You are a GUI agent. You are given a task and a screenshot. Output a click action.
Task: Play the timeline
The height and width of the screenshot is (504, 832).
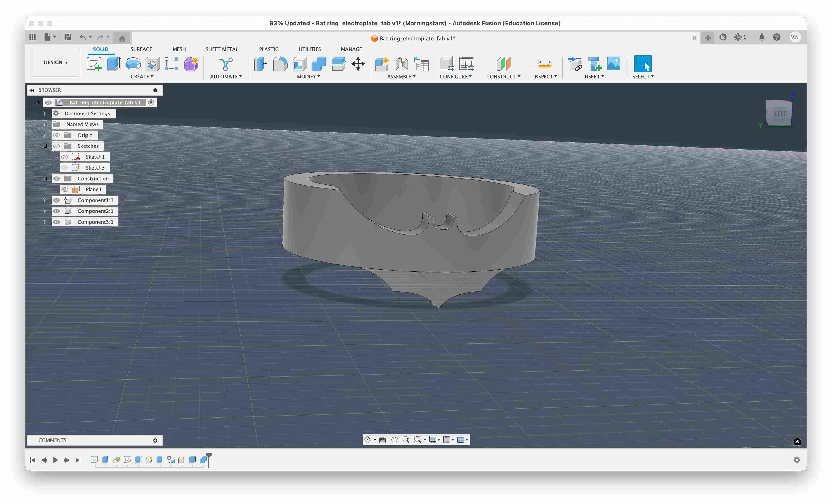[55, 460]
